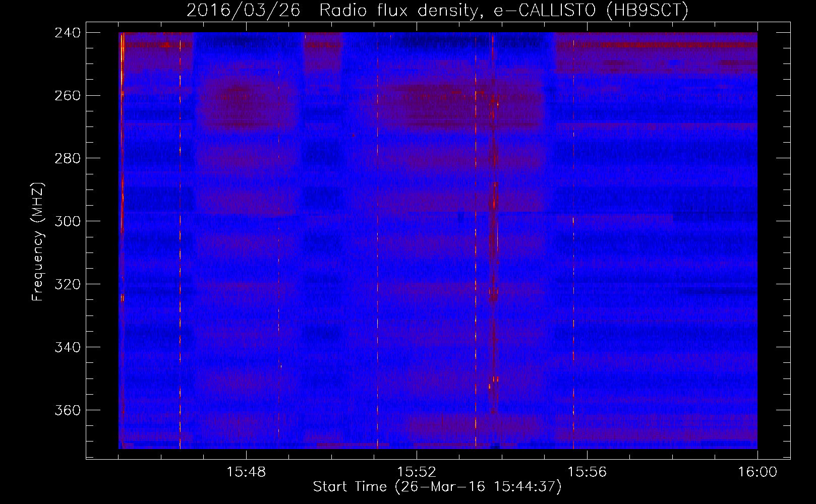Click the '15:48' time tick label
Viewport: 816px width, 504px height.
tap(246, 472)
